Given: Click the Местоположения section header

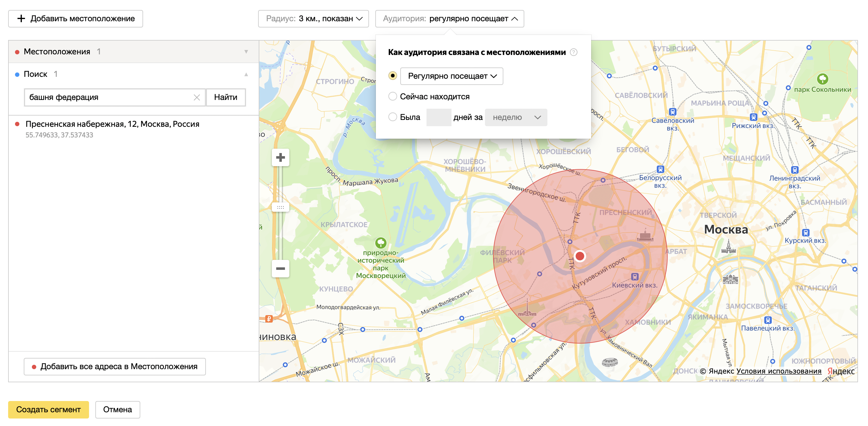Looking at the screenshot, I should coord(133,52).
